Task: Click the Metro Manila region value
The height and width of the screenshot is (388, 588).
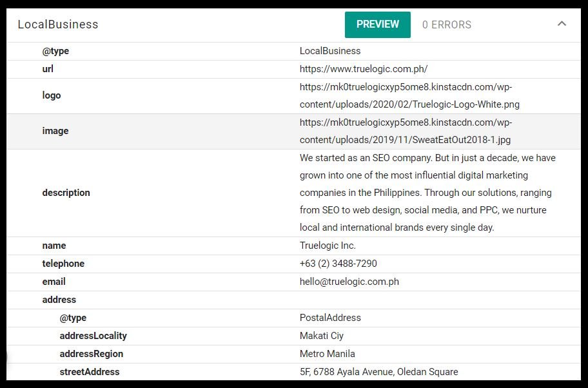Action: coord(327,353)
